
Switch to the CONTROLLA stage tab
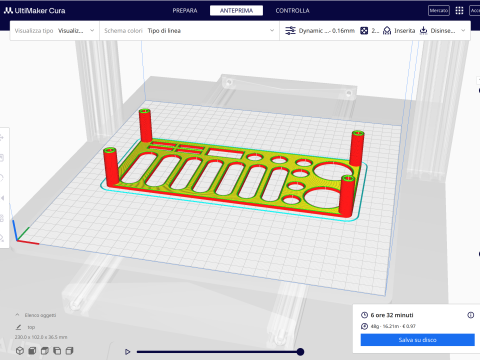292,11
